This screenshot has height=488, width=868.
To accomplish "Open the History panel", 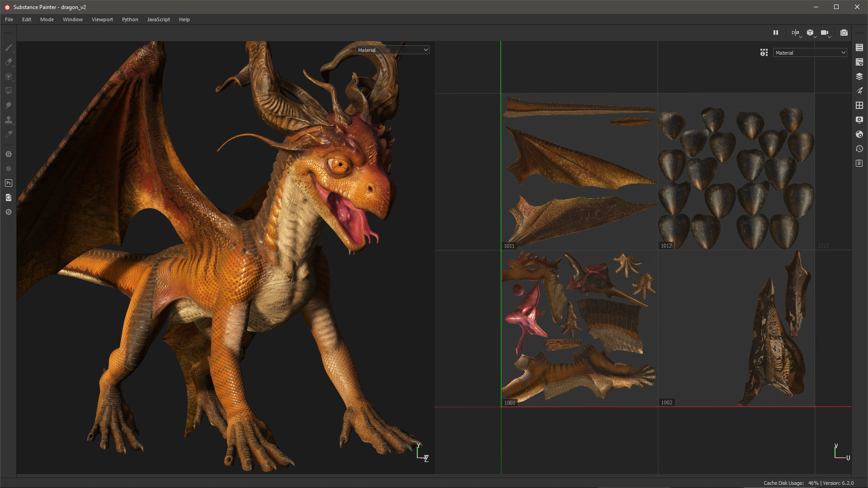I will pyautogui.click(x=859, y=148).
